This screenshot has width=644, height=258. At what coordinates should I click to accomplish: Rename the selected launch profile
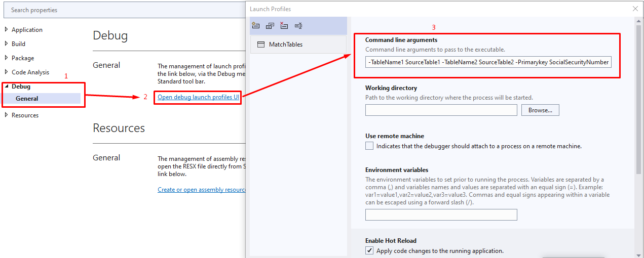point(298,25)
